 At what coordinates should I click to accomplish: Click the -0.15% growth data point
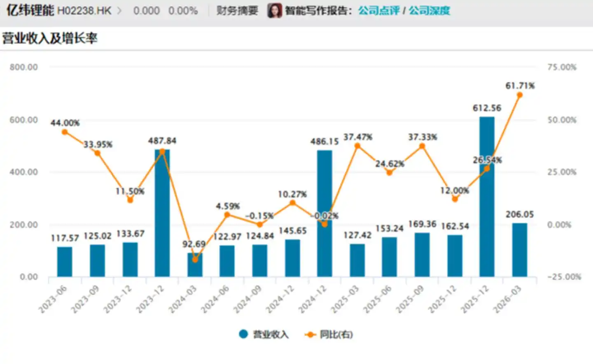pyautogui.click(x=259, y=224)
